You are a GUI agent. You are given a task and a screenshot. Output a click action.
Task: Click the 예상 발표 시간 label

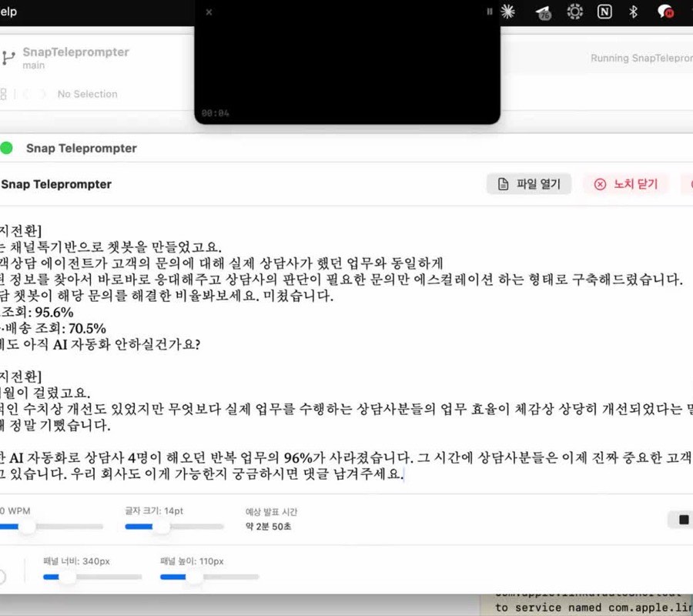click(x=271, y=512)
